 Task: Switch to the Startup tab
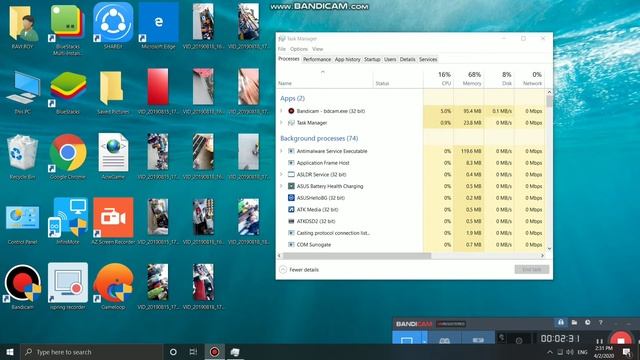click(x=372, y=59)
